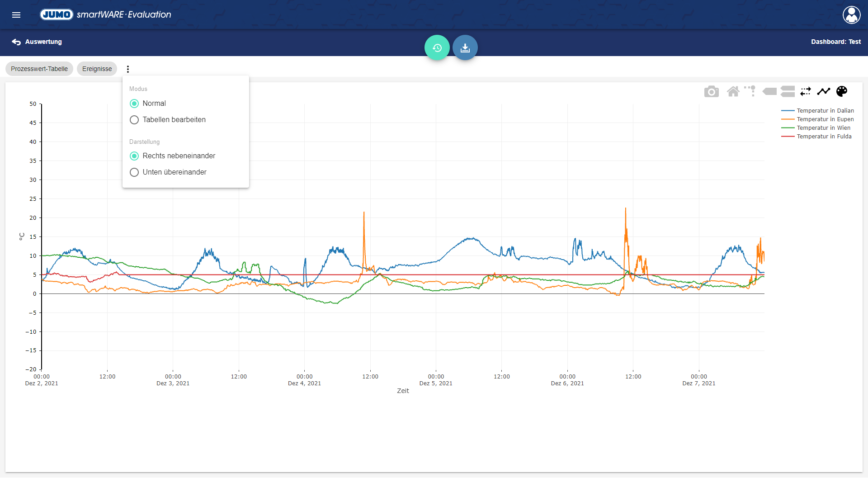Select Rechts nebeneinander layout option
The width and height of the screenshot is (868, 478).
134,156
